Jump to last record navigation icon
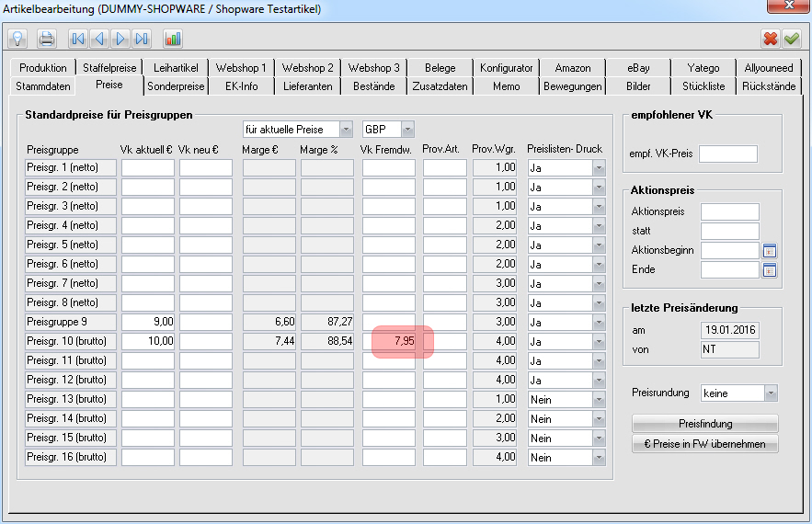 click(142, 39)
